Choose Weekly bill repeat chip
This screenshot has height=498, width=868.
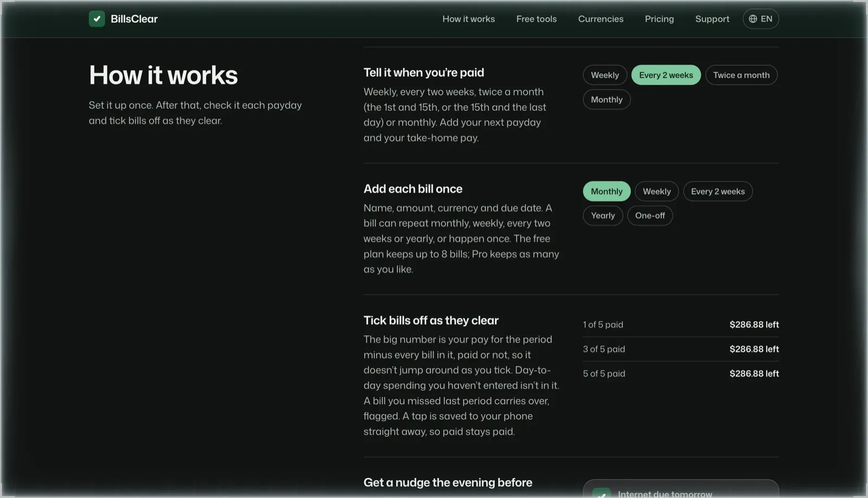tap(656, 191)
